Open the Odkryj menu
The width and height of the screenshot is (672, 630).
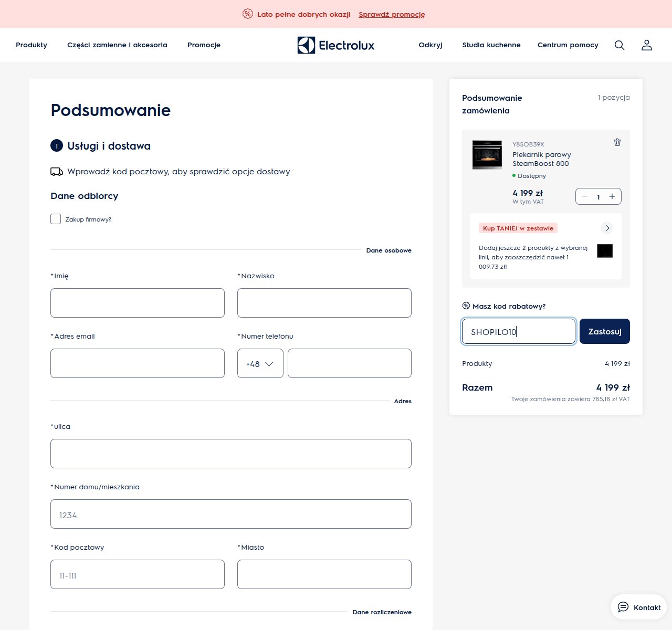click(x=430, y=45)
